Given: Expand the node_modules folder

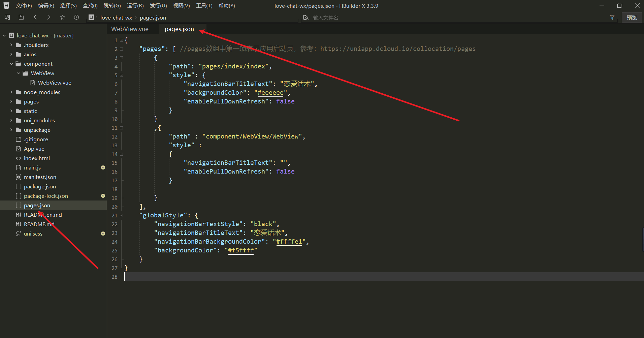Looking at the screenshot, I should coord(11,92).
